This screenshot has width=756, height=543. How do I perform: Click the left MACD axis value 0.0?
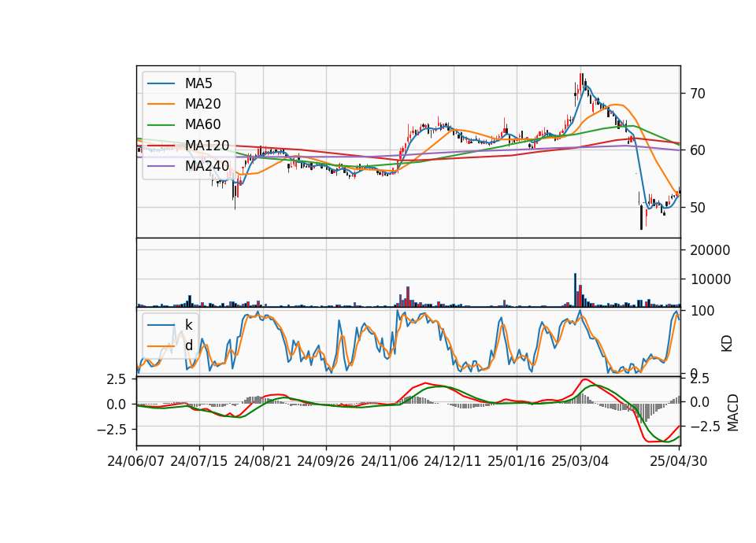coord(117,404)
